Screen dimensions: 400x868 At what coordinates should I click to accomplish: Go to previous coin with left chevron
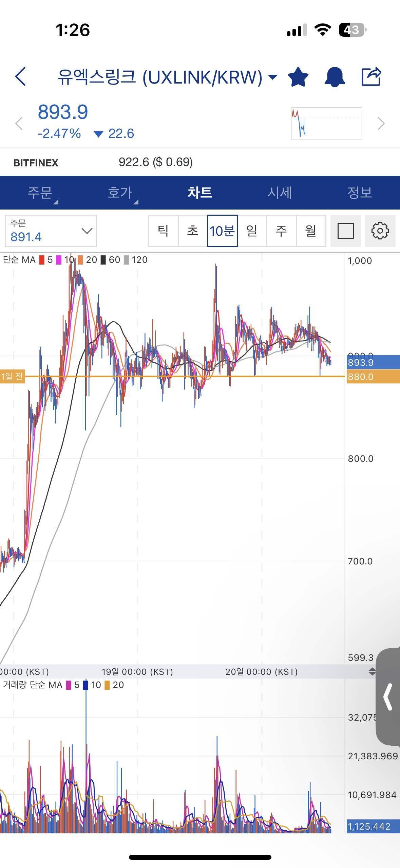(x=19, y=124)
